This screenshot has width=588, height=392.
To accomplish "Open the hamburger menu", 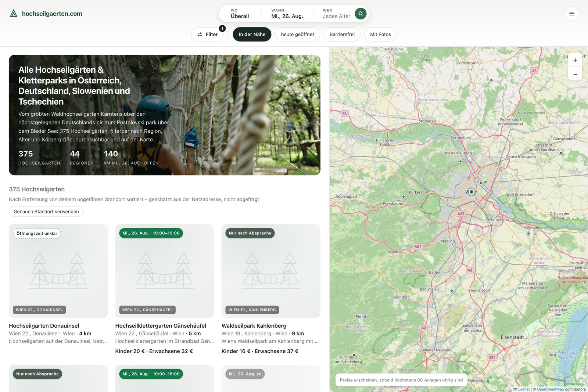I will point(571,14).
